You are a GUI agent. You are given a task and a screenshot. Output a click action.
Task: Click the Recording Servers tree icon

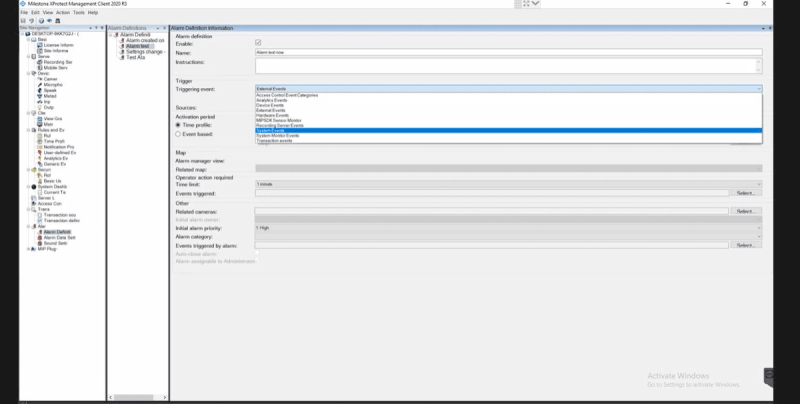40,62
